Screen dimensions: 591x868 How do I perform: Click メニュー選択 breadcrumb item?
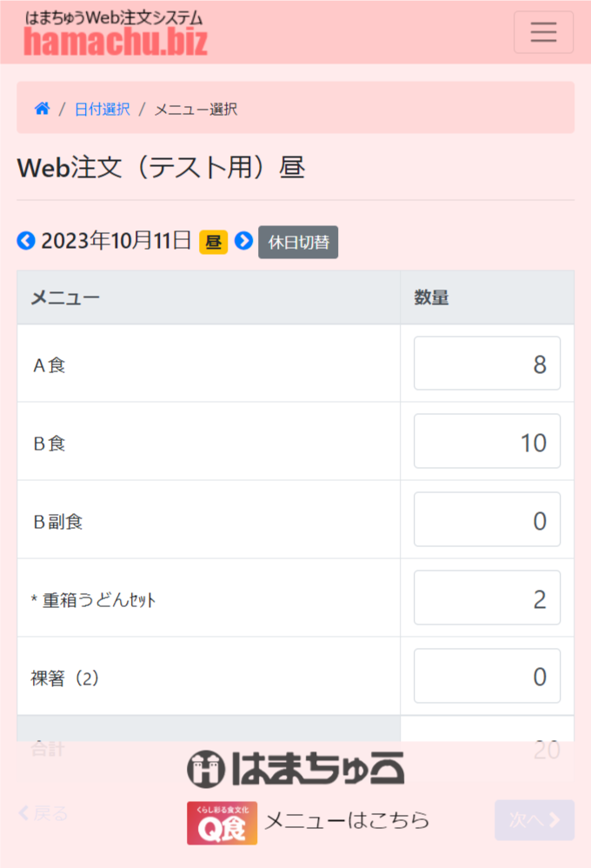point(196,109)
